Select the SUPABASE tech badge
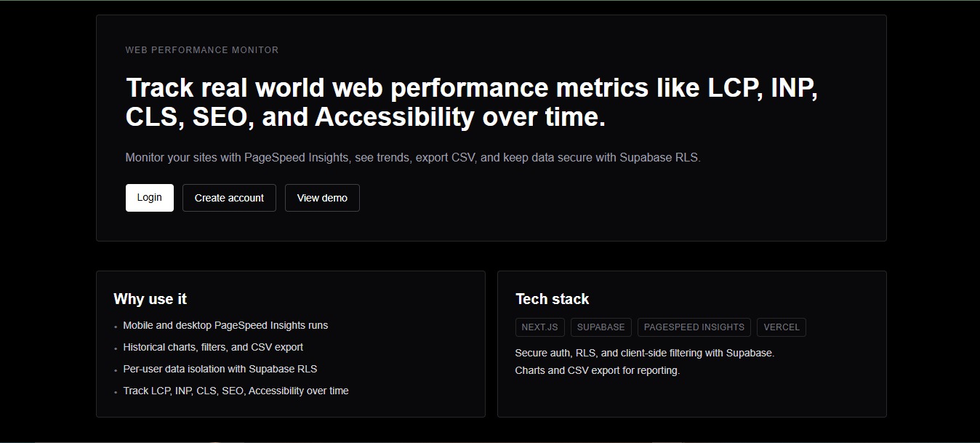This screenshot has width=980, height=443. (x=601, y=327)
